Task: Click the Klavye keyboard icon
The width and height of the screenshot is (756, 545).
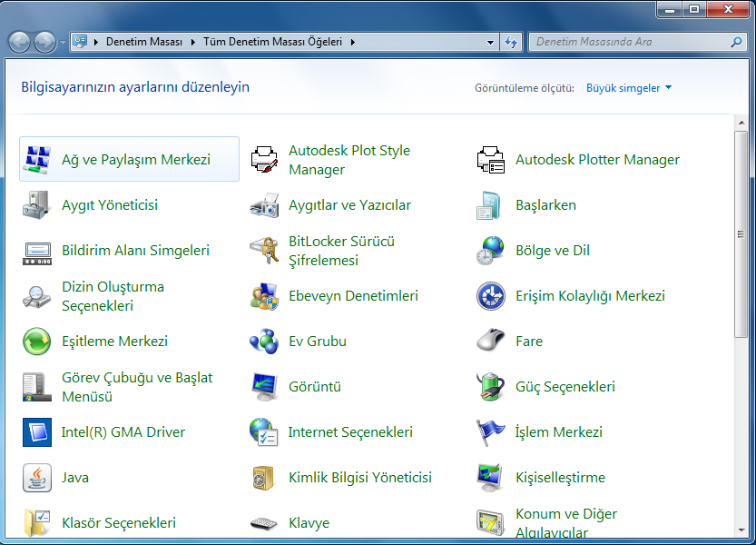Action: click(264, 522)
